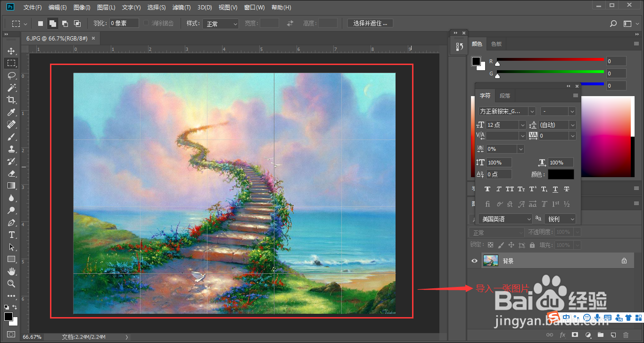Click the add layer mask icon

coord(575,335)
